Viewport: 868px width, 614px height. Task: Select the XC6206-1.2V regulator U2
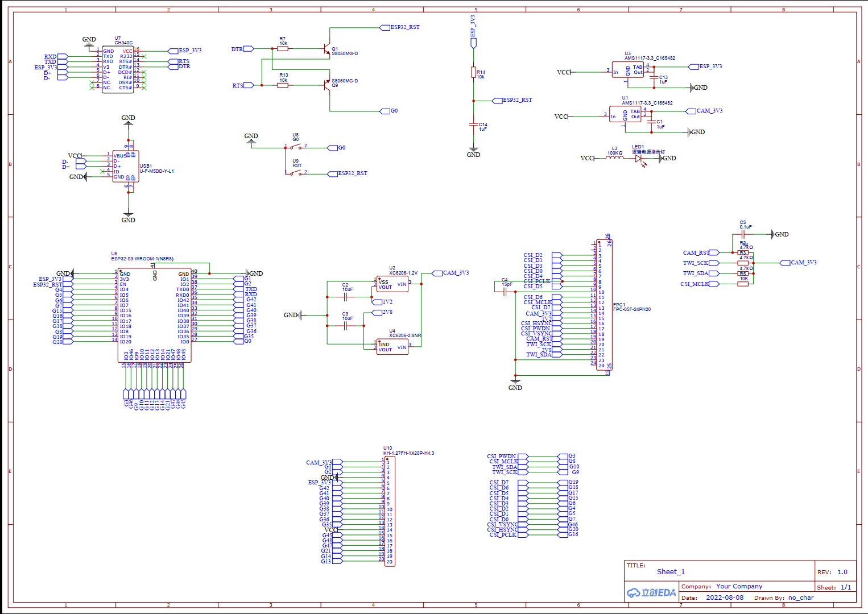391,283
